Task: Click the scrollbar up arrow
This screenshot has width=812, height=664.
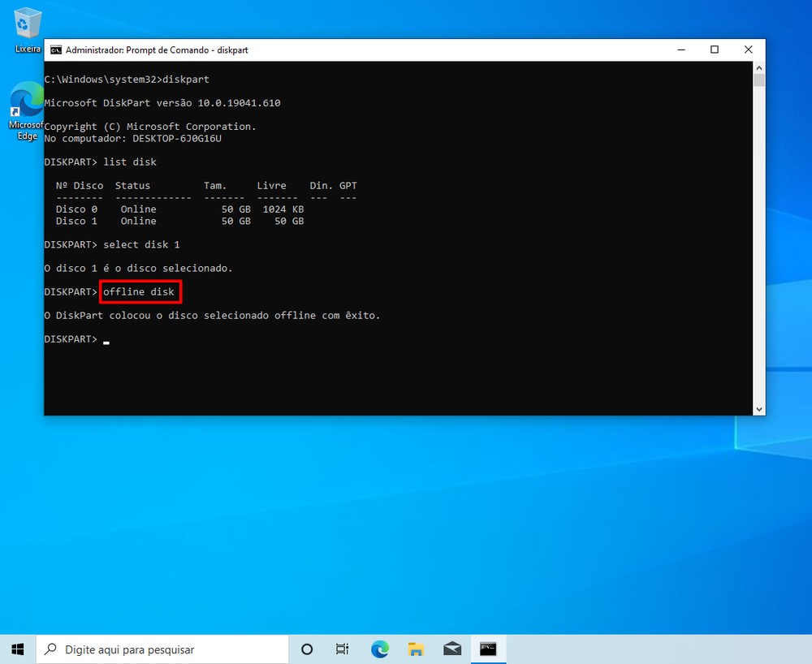Action: coord(758,68)
